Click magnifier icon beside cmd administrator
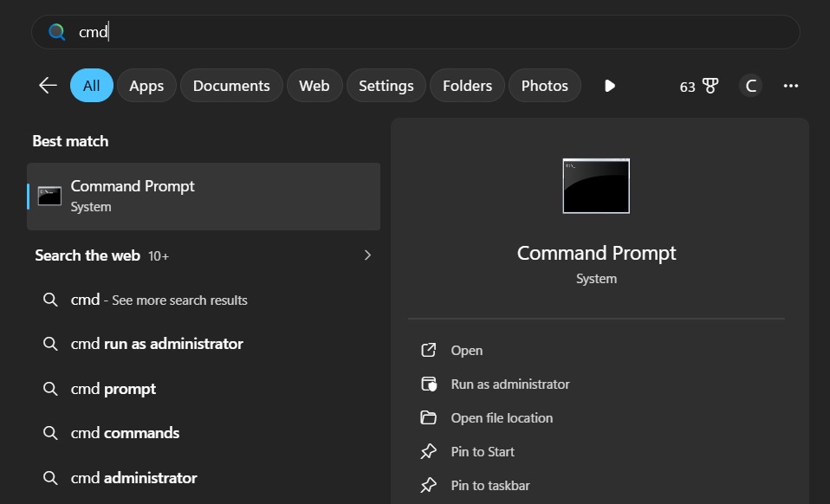Viewport: 830px width, 504px height. (x=50, y=478)
